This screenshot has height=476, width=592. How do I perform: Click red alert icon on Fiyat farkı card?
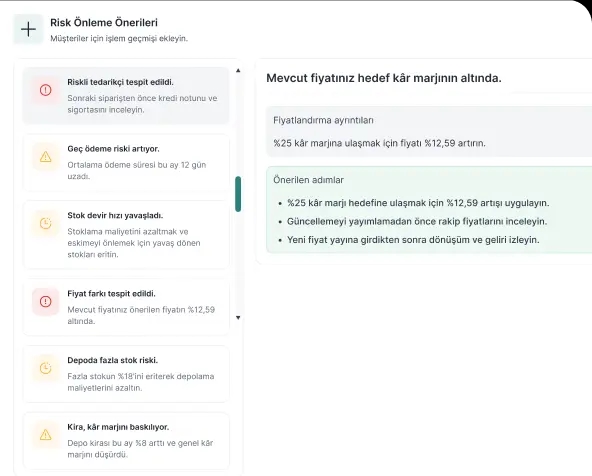tap(46, 302)
